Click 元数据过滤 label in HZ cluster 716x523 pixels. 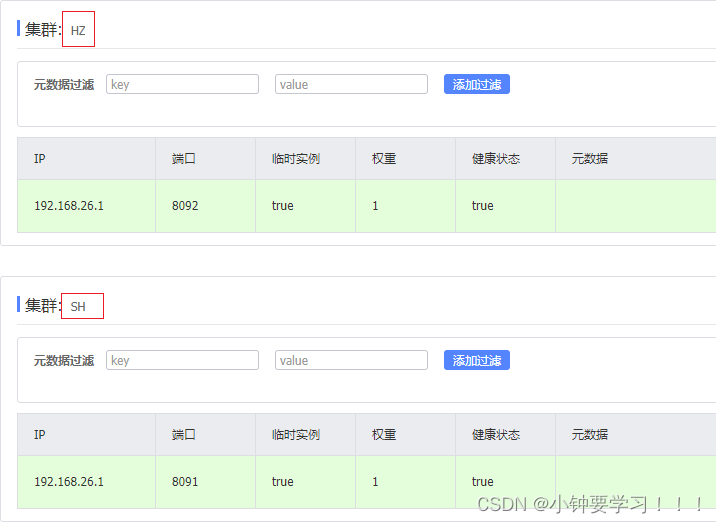coord(64,85)
